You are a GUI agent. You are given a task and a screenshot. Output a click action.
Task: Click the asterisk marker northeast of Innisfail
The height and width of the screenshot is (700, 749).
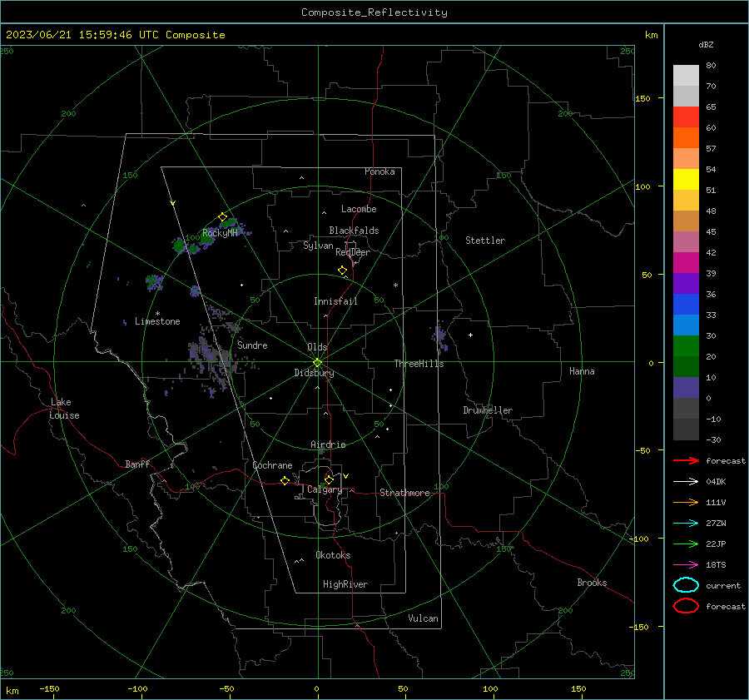tap(395, 285)
